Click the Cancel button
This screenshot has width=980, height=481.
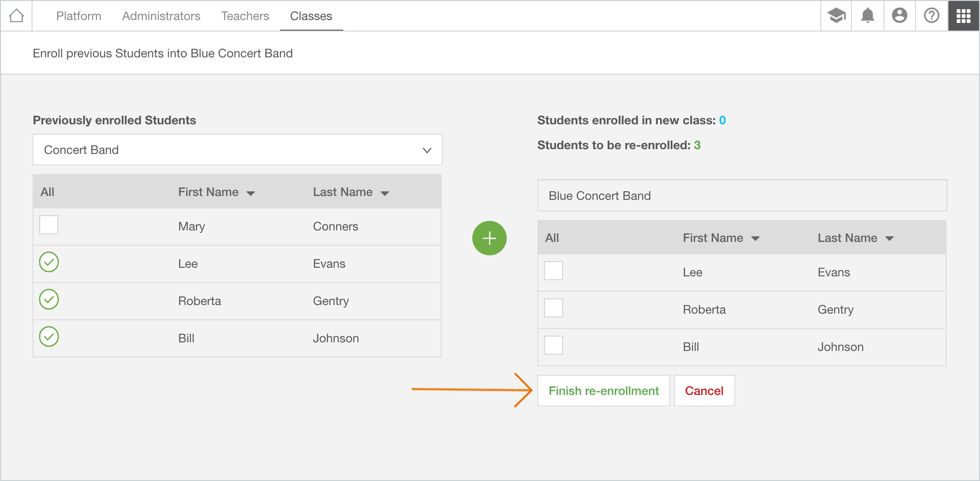point(704,391)
